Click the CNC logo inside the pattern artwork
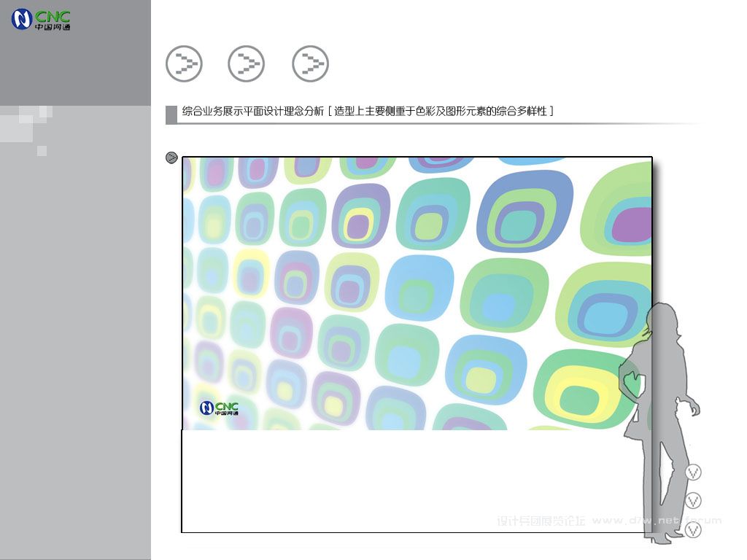Screen dimensions: 747x560 click(x=219, y=408)
